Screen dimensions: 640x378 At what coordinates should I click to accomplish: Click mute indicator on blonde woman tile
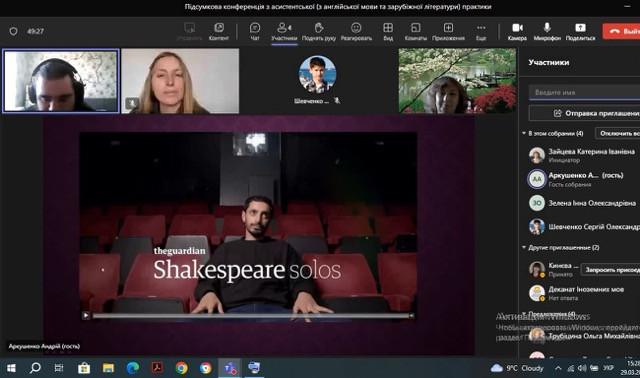(x=132, y=103)
